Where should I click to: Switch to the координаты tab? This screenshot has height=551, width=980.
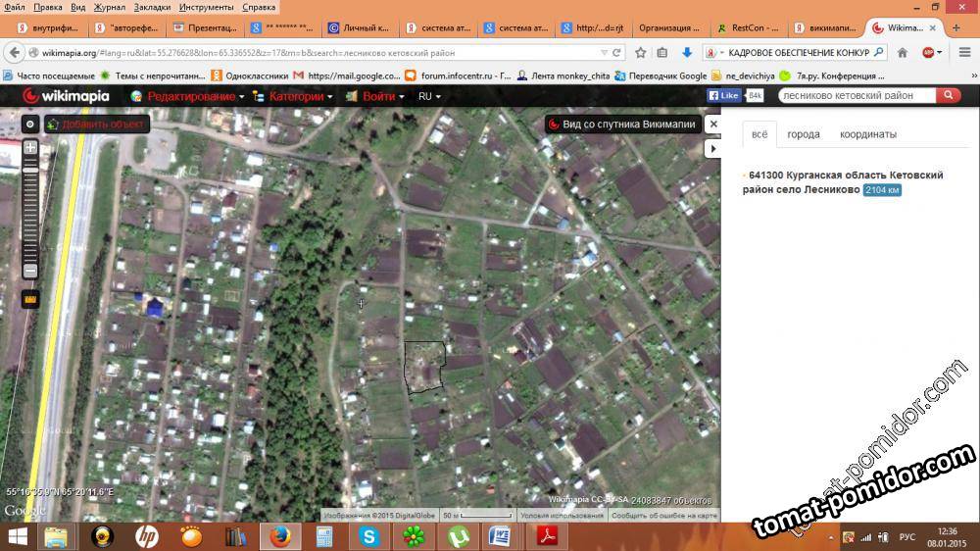(x=867, y=134)
